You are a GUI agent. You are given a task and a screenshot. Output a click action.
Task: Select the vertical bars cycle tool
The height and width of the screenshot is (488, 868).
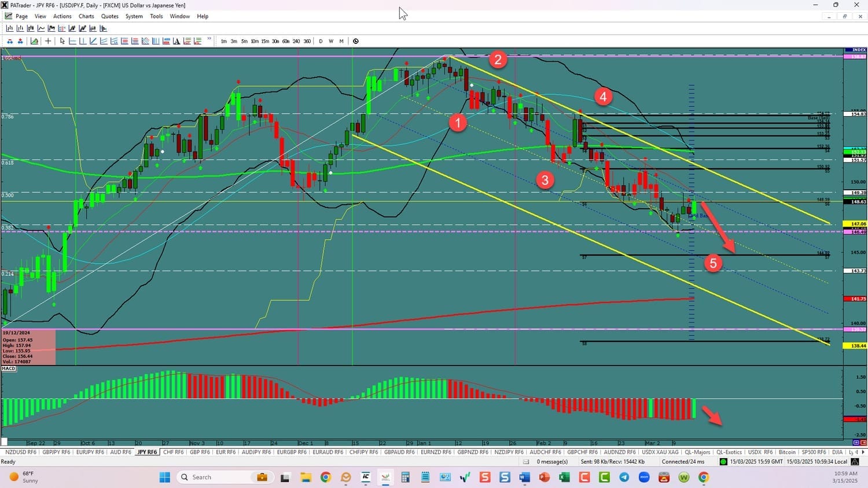coord(156,41)
